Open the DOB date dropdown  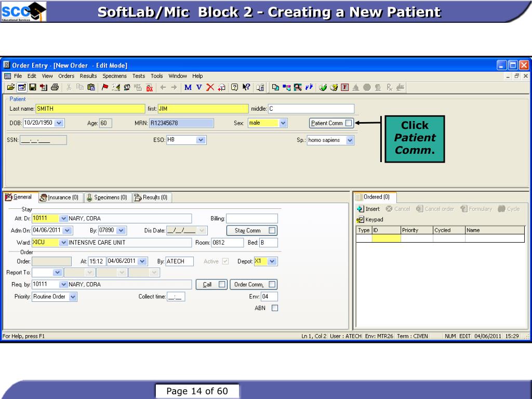pyautogui.click(x=59, y=123)
